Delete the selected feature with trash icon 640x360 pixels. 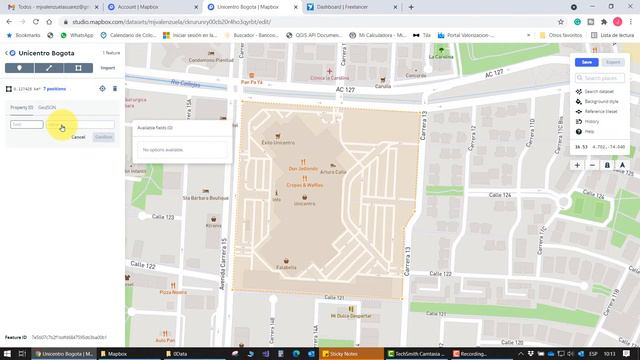point(115,89)
